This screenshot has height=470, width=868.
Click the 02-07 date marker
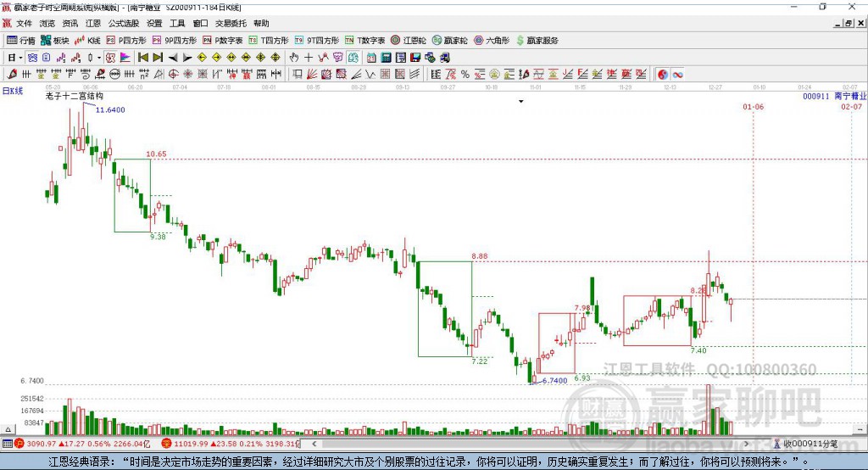tap(851, 106)
